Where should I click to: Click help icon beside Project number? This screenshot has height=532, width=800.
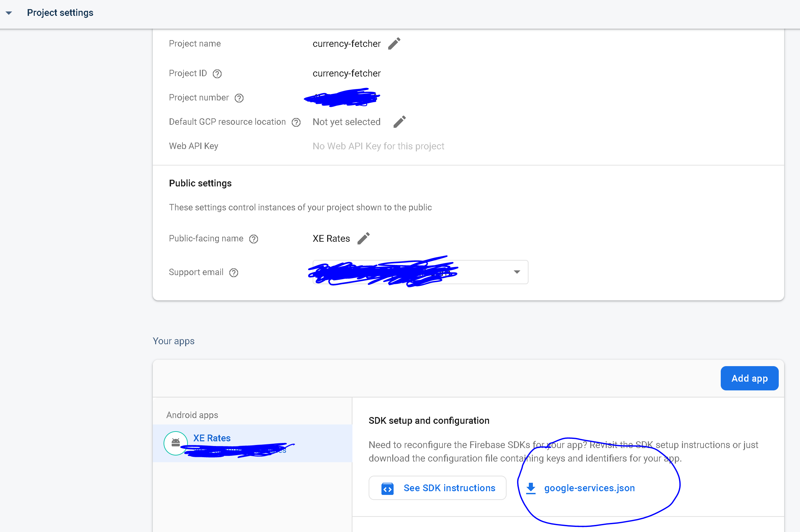(239, 98)
